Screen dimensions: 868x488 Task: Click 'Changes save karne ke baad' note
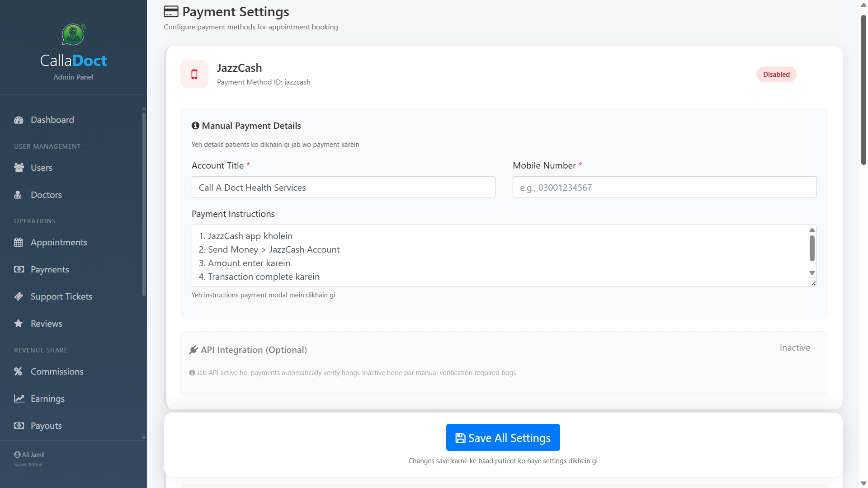point(503,461)
